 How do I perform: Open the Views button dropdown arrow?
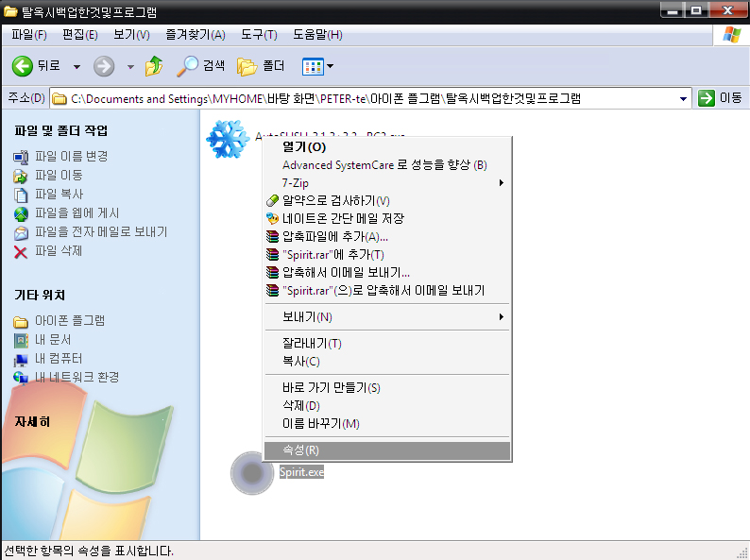tap(331, 67)
